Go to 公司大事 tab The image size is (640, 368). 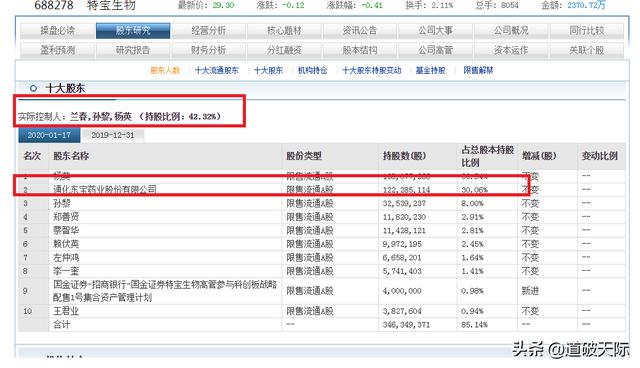[x=435, y=31]
